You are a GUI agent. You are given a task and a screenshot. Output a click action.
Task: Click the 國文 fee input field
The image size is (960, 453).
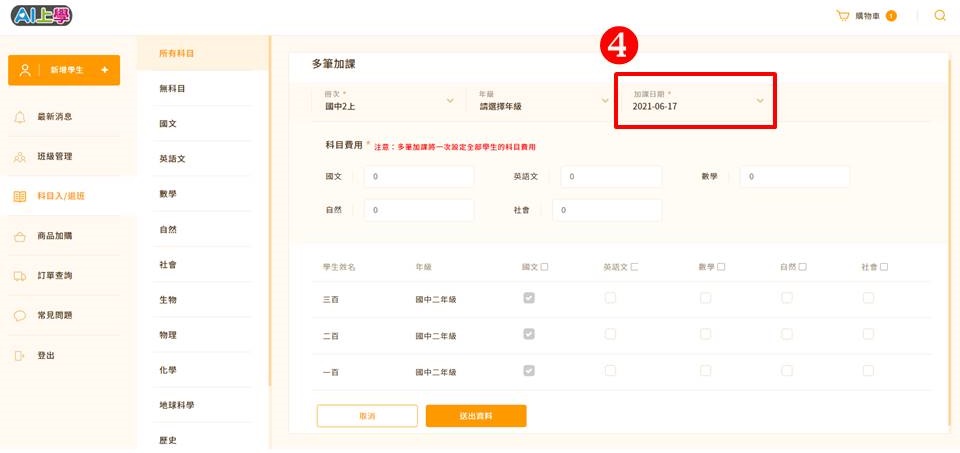click(419, 176)
